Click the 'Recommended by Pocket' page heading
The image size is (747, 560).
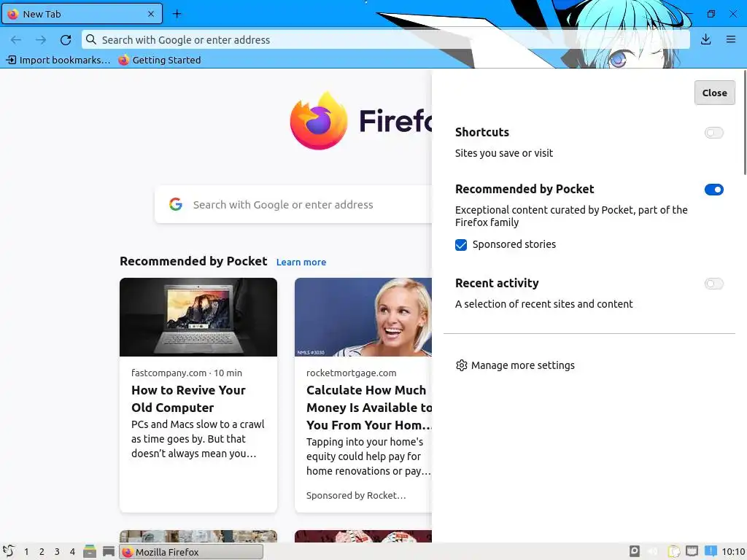pyautogui.click(x=193, y=262)
